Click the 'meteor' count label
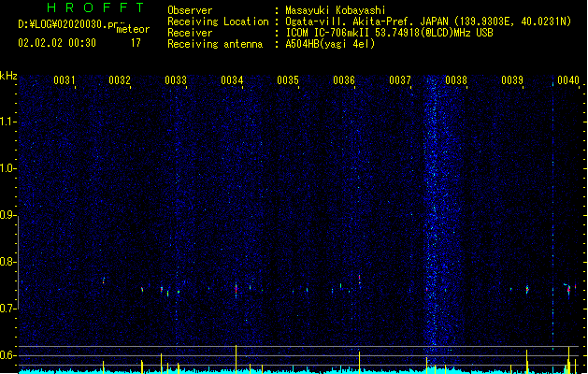 coord(133,29)
